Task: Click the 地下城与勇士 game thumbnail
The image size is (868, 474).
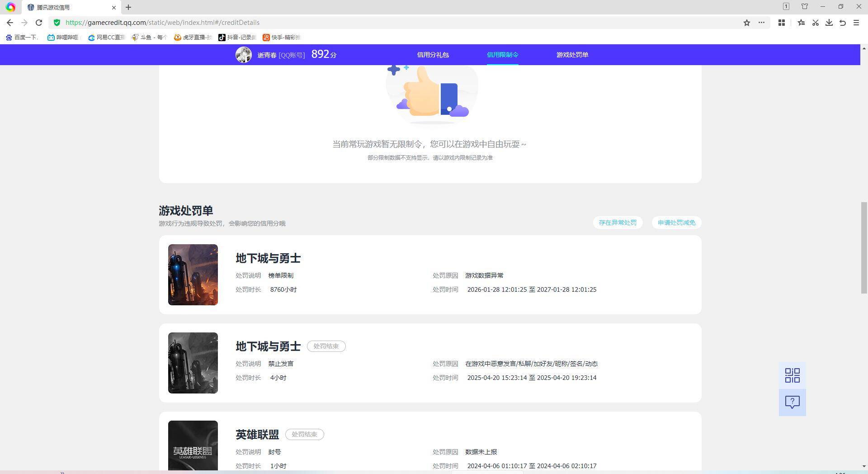Action: pyautogui.click(x=193, y=275)
